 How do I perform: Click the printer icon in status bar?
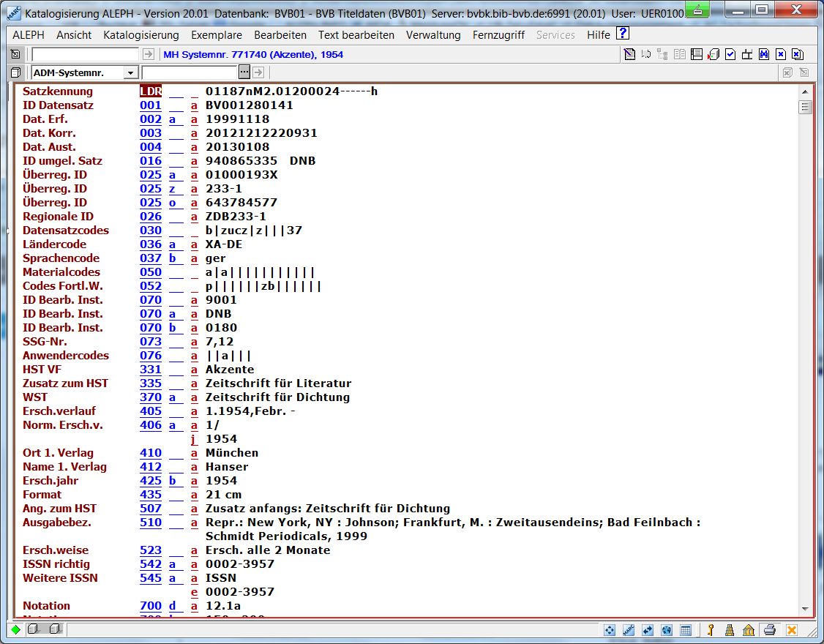point(769,630)
